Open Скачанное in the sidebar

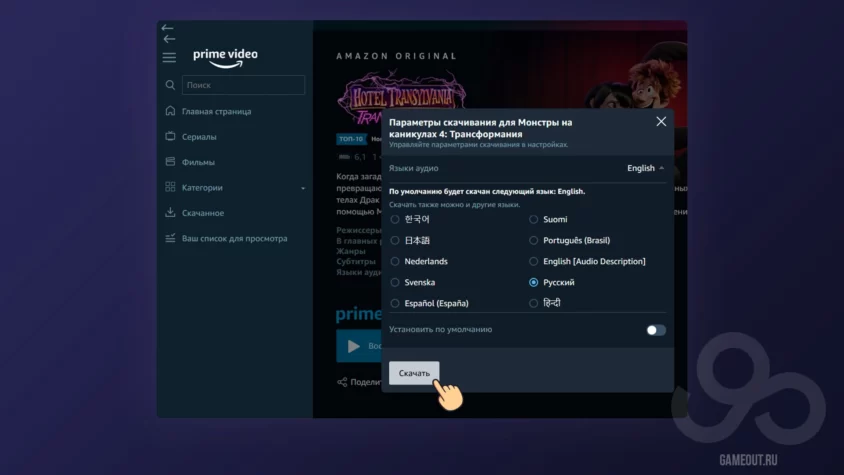tap(203, 213)
